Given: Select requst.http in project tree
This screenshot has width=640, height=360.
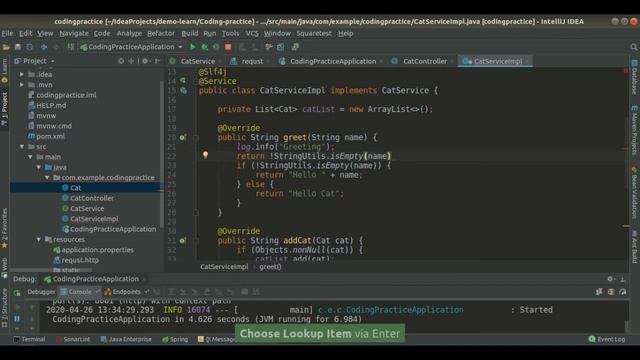Looking at the screenshot, I should (x=80, y=260).
